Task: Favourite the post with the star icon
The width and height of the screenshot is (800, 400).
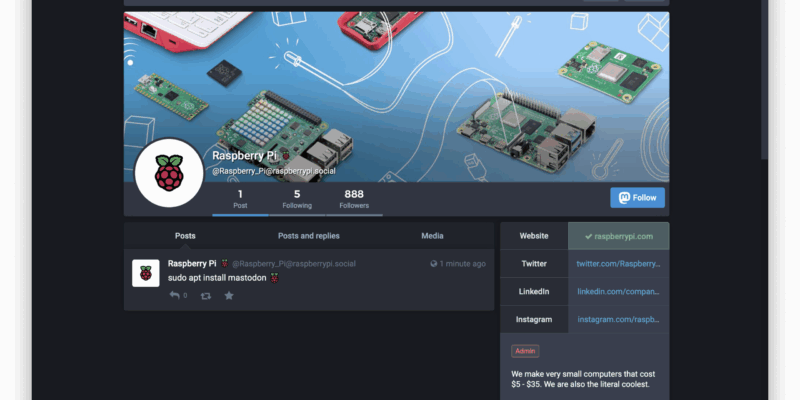Action: [x=229, y=296]
